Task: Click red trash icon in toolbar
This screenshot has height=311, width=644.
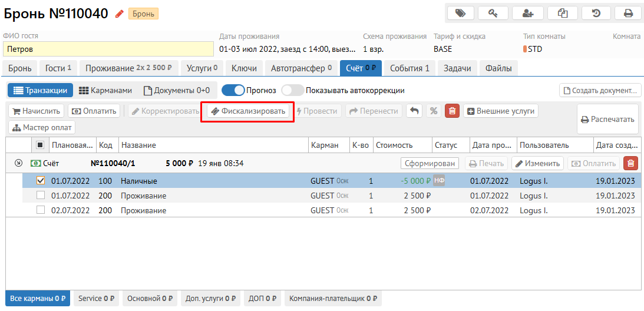Action: [x=452, y=111]
